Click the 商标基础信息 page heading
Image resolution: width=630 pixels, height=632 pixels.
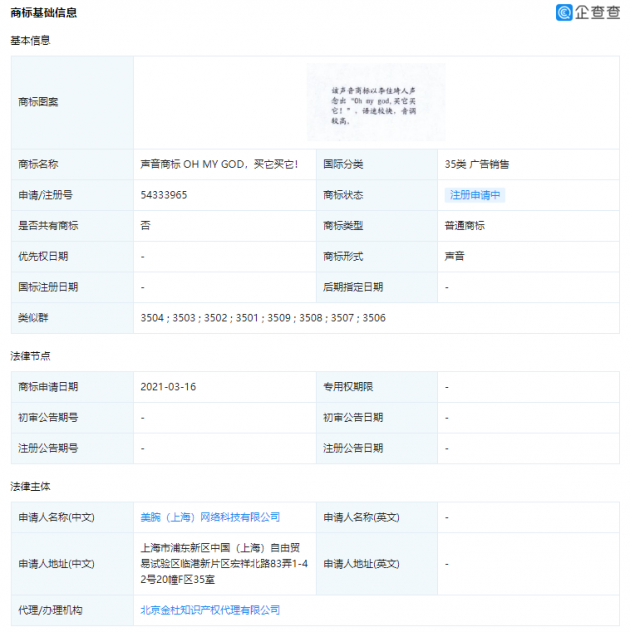44,13
